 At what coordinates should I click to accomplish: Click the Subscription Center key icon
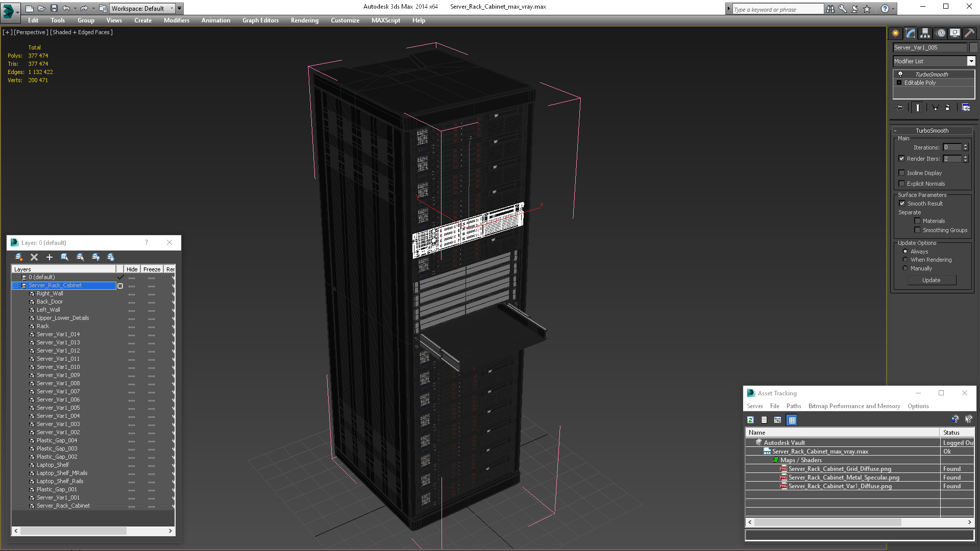(843, 9)
